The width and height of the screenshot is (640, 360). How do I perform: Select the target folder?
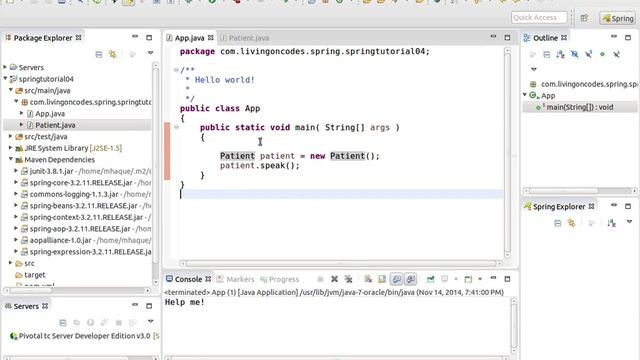point(34,275)
